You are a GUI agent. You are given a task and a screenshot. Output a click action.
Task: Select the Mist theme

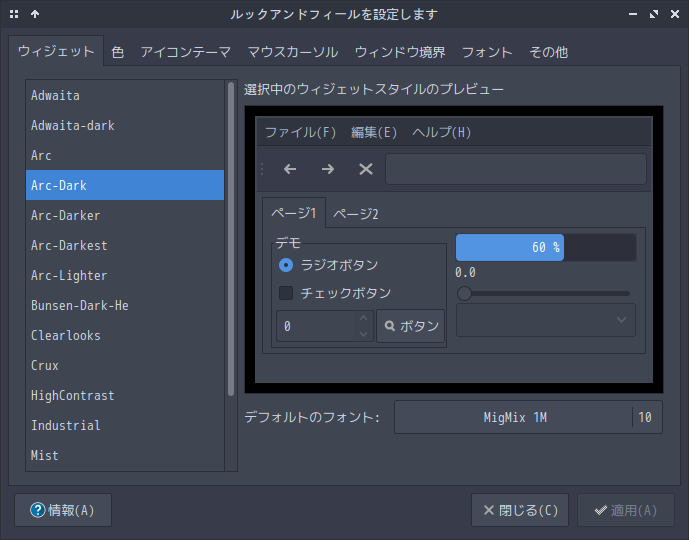[125, 455]
